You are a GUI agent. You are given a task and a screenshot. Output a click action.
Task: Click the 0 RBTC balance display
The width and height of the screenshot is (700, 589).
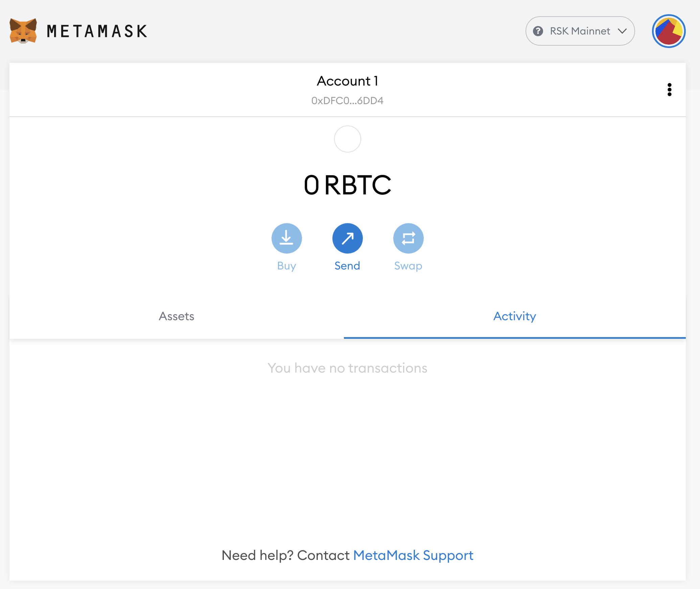click(347, 185)
